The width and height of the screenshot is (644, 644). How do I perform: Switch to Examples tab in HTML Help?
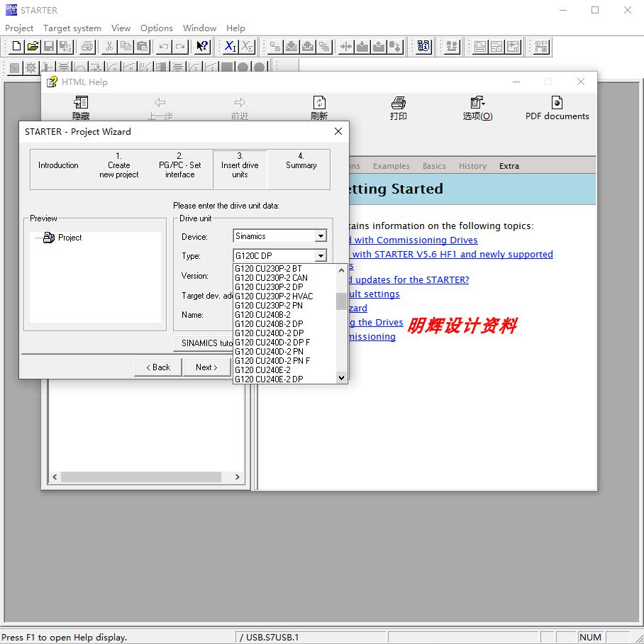coord(391,166)
